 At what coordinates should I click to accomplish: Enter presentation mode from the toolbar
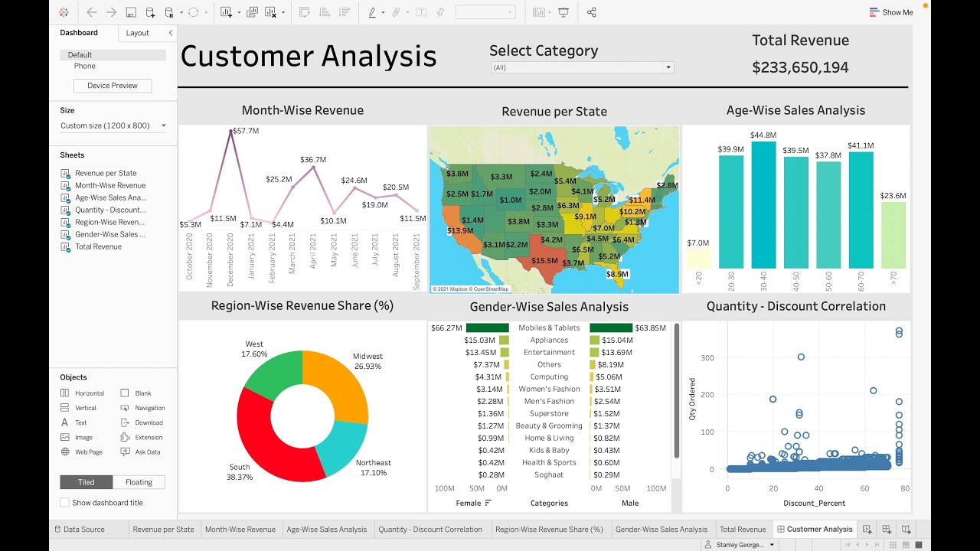(x=562, y=12)
